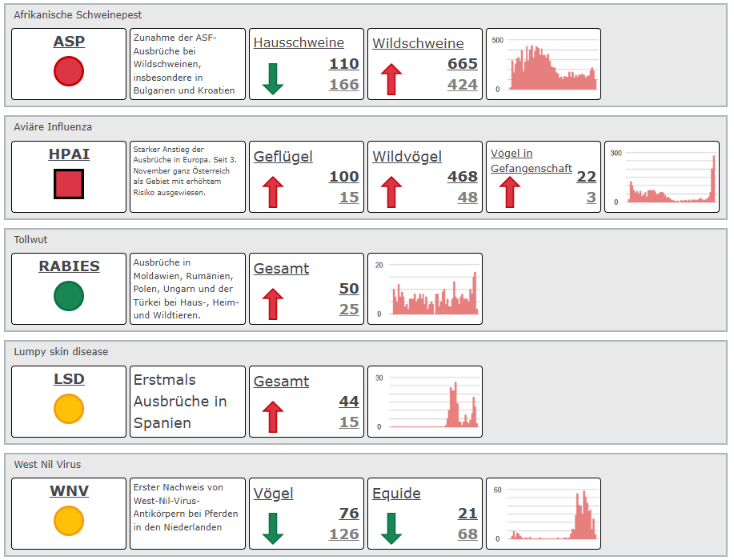Open Vögel in Gefangenschaft link

tap(531, 161)
